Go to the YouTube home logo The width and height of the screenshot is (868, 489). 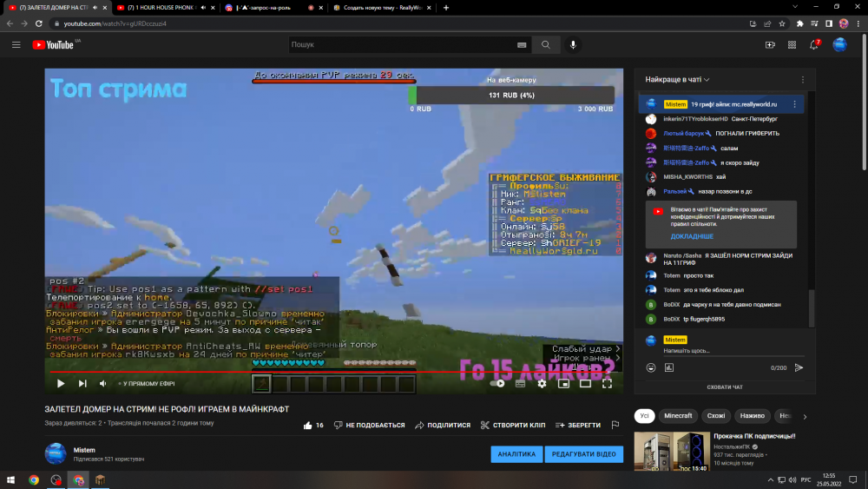(53, 45)
